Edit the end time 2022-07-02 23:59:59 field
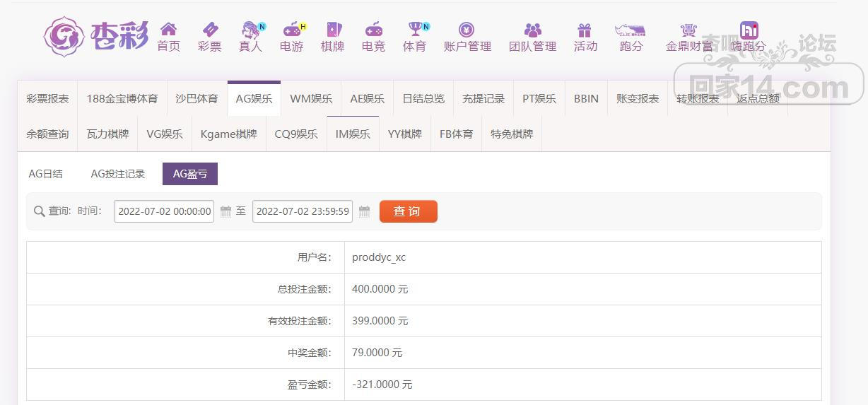Image resolution: width=868 pixels, height=405 pixels. pyautogui.click(x=303, y=211)
